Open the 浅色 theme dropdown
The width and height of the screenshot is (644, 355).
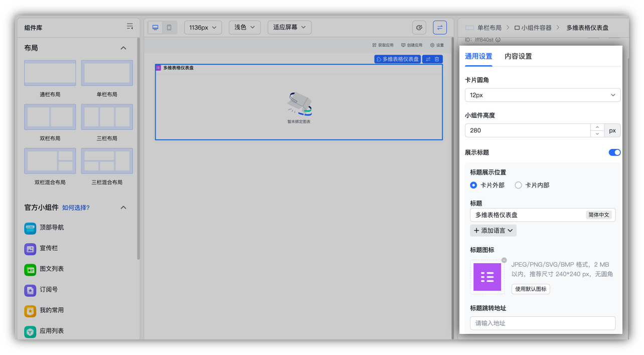point(245,27)
